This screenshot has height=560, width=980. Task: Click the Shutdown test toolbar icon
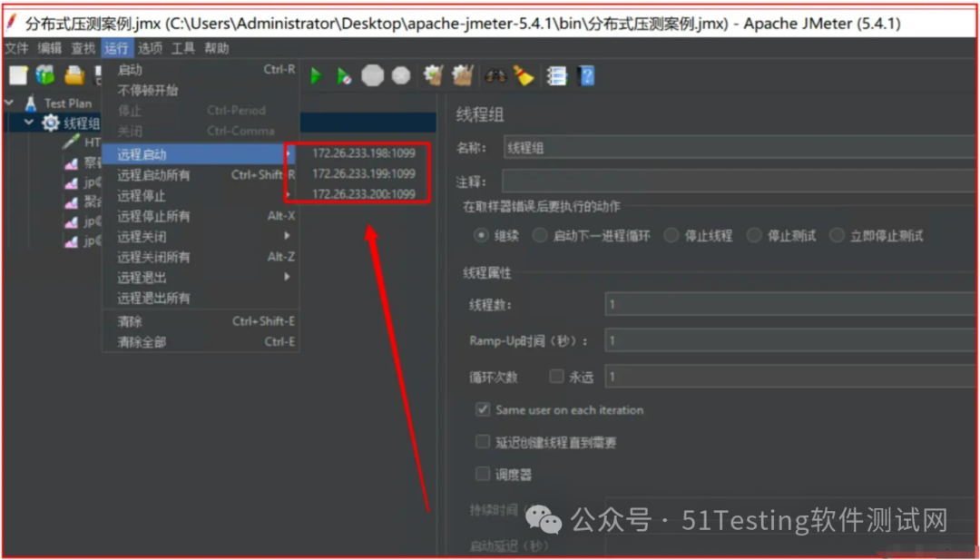pyautogui.click(x=400, y=75)
